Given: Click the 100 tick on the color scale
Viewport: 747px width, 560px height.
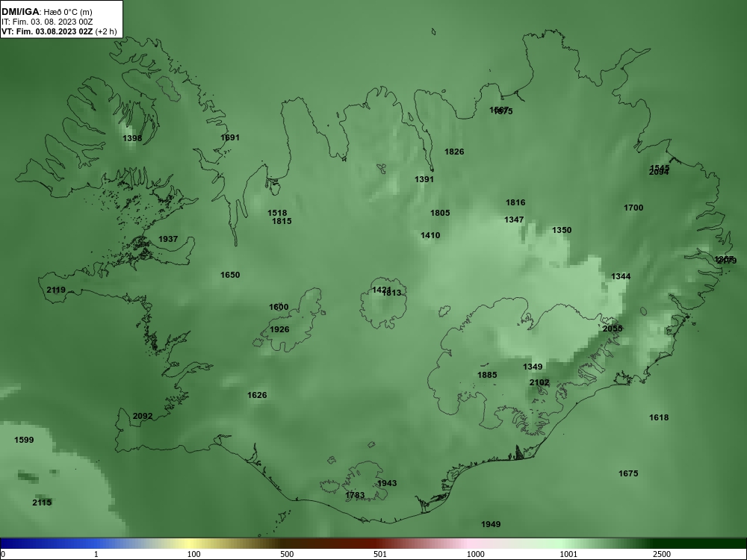Looking at the screenshot, I should (x=194, y=554).
